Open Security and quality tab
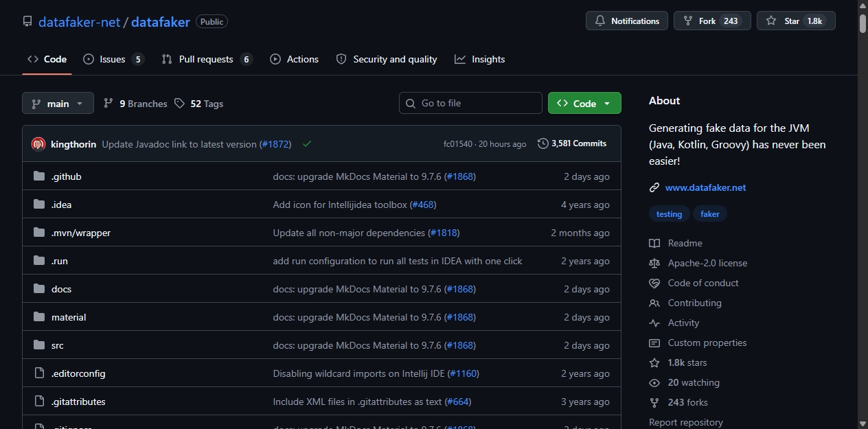The height and width of the screenshot is (429, 868). [387, 59]
